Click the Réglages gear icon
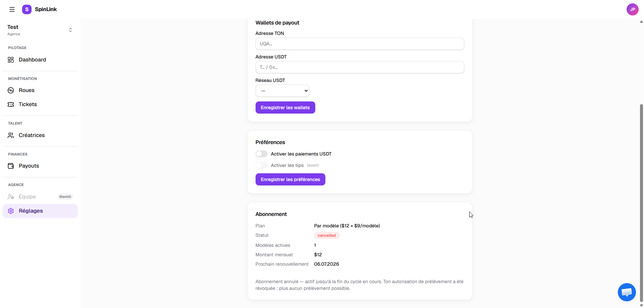644x308 pixels. pos(11,211)
